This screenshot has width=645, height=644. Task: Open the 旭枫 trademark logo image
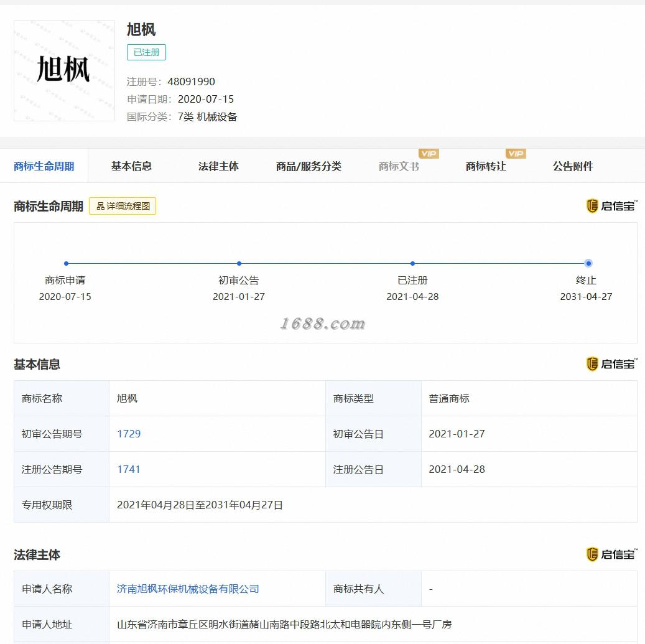pos(64,70)
